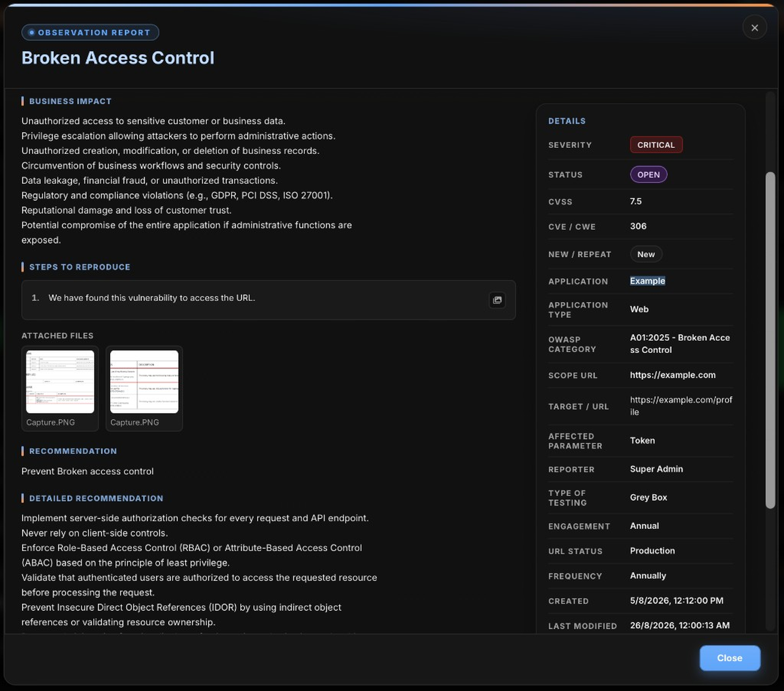This screenshot has height=691, width=784.
Task: Click the Prevent Broken access control text
Action: click(87, 471)
